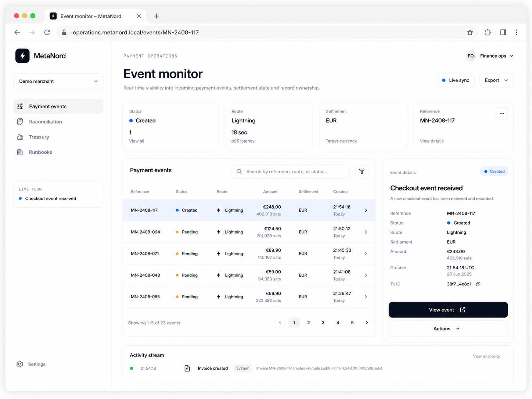Viewport: 532px width, 399px height.
Task: Open the browser extensions puzzle icon
Action: [488, 32]
